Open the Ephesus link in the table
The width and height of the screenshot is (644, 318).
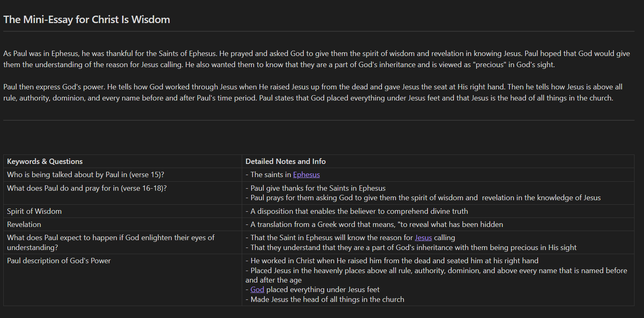[x=306, y=175]
